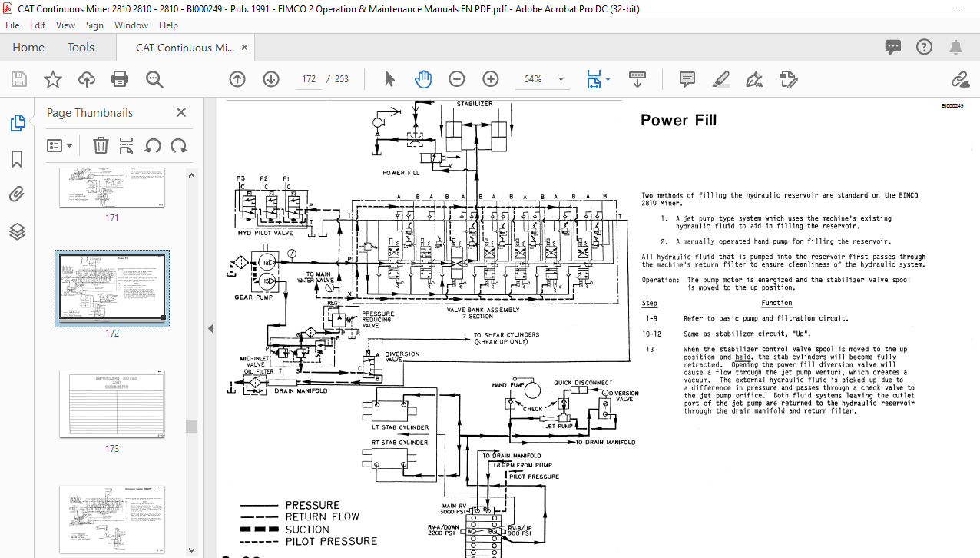Switch to the Home tab

point(28,48)
